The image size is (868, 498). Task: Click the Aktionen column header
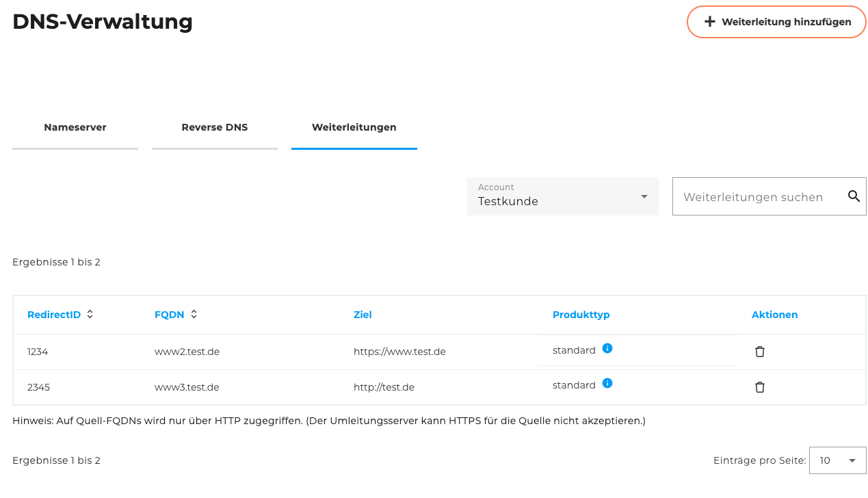coord(774,315)
